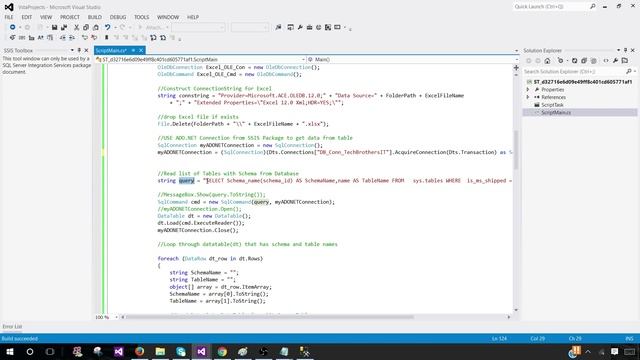Toggle auto hide pin on Solution Explorer
640x360 pixels.
click(625, 50)
